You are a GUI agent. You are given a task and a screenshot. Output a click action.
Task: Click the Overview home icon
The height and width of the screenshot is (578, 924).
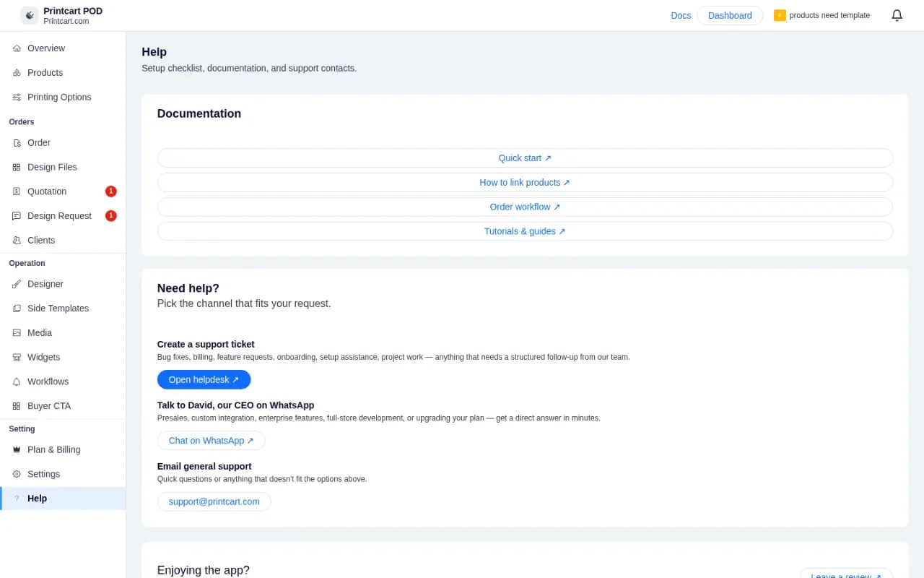(x=17, y=48)
